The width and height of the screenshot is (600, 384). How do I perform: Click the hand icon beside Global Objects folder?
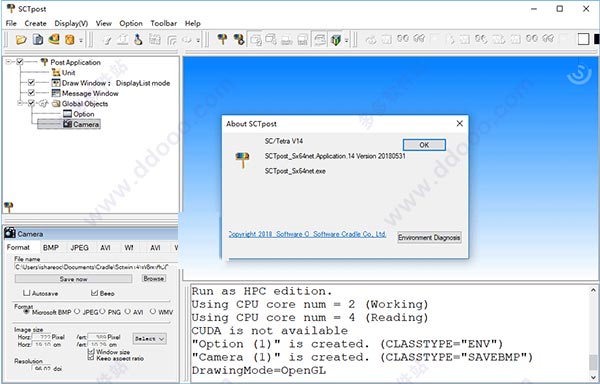point(44,104)
